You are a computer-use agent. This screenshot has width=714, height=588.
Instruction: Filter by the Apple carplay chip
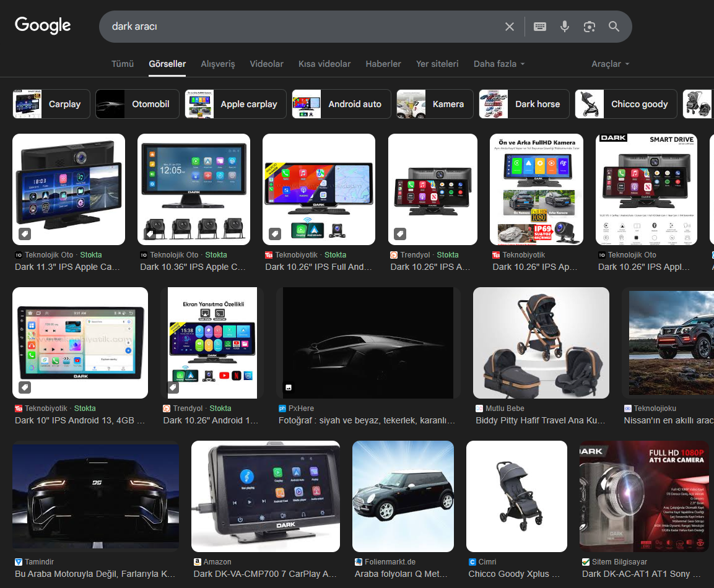pos(235,104)
